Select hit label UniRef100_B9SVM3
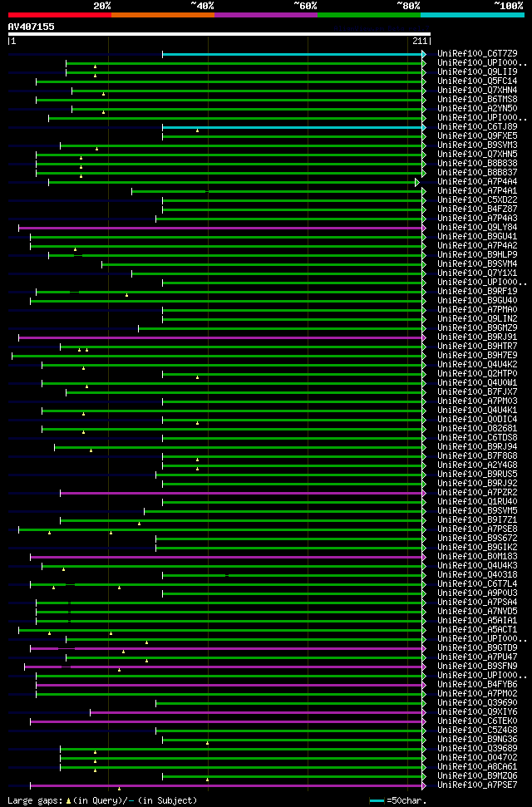 point(477,145)
